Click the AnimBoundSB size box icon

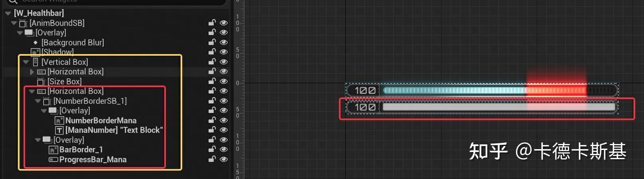23,23
